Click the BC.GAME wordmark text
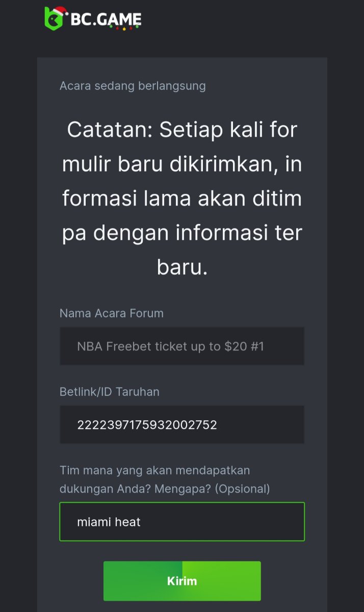364x612 pixels. click(x=106, y=20)
